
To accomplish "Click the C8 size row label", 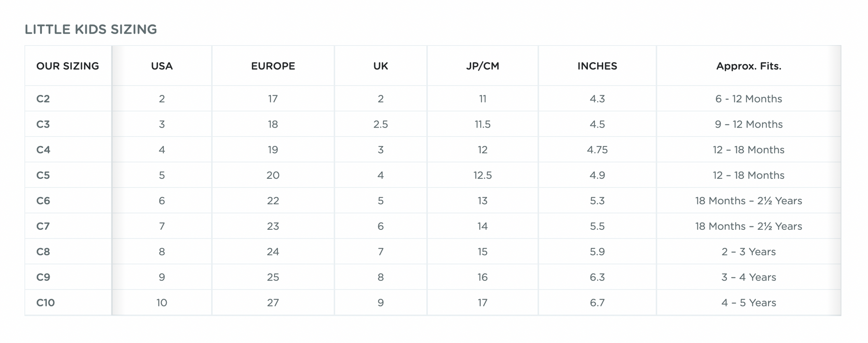I will click(43, 252).
